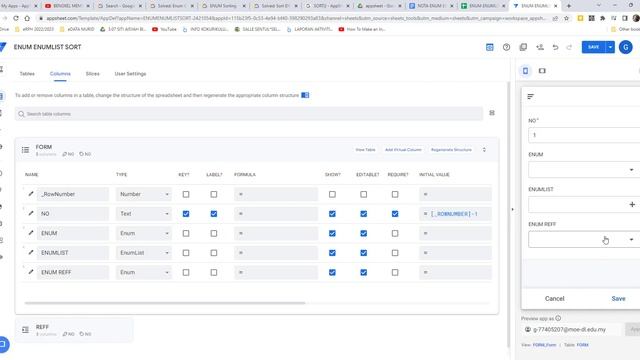Open the FORM table more options icon
640x360 pixels.
[484, 150]
